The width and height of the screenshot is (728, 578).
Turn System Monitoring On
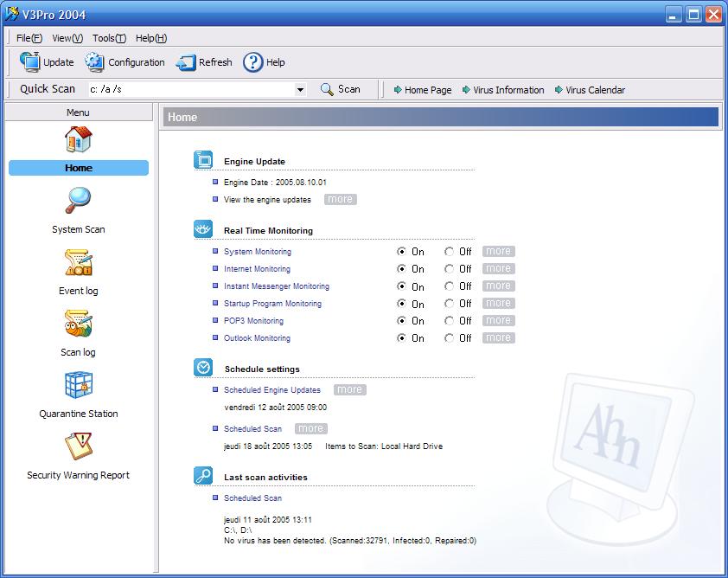click(x=401, y=252)
